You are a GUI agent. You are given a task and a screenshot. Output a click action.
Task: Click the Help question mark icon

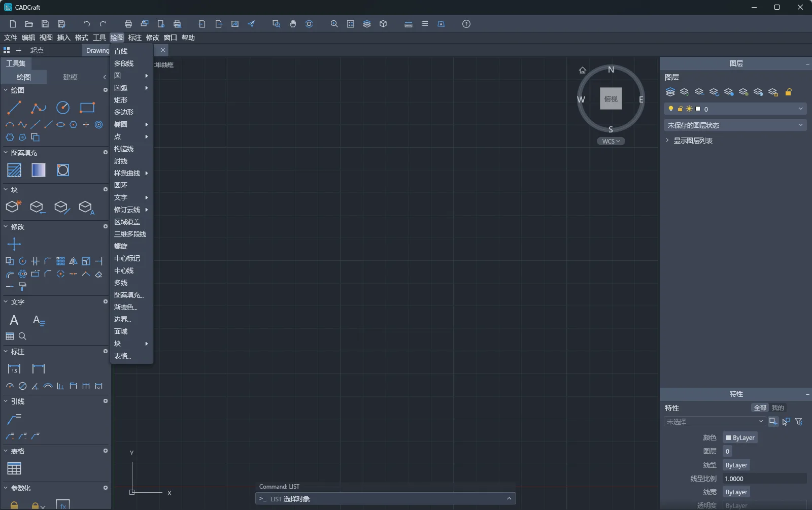466,24
